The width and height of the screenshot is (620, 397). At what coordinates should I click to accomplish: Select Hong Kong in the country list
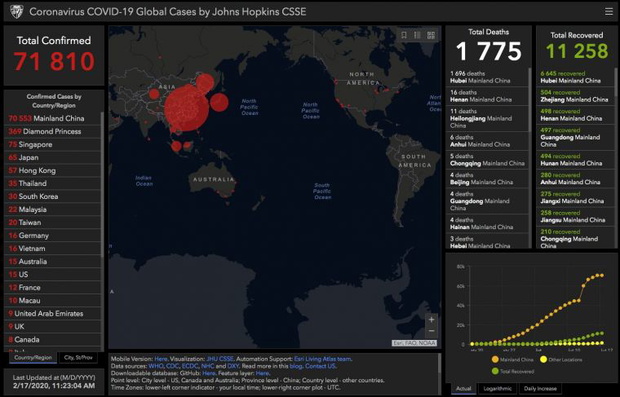point(53,170)
